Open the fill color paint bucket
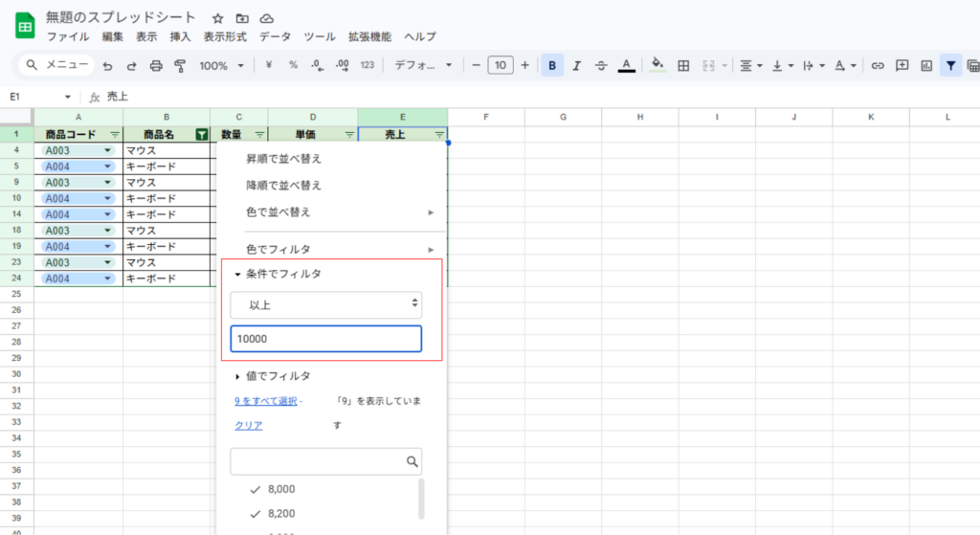Viewport: 980px width, 535px height. pos(657,65)
